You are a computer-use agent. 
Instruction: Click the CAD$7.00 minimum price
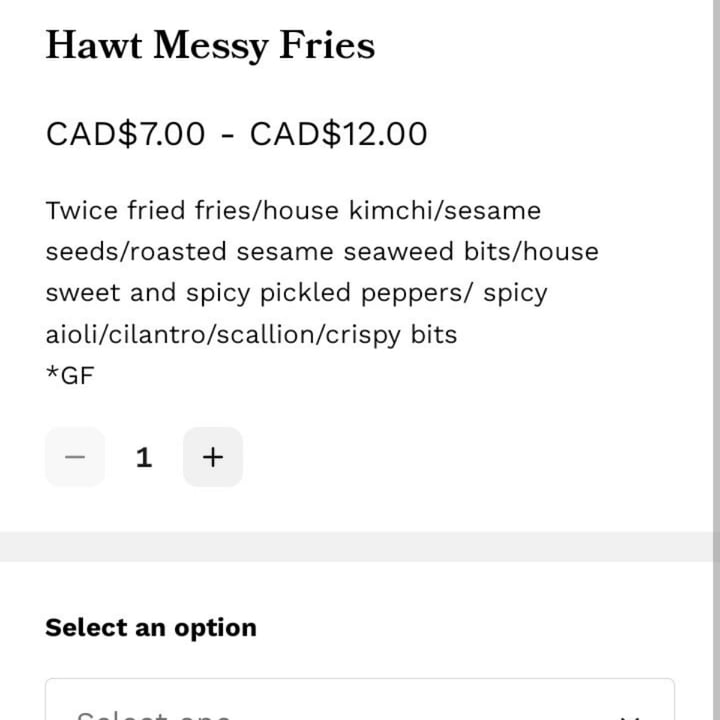click(125, 133)
